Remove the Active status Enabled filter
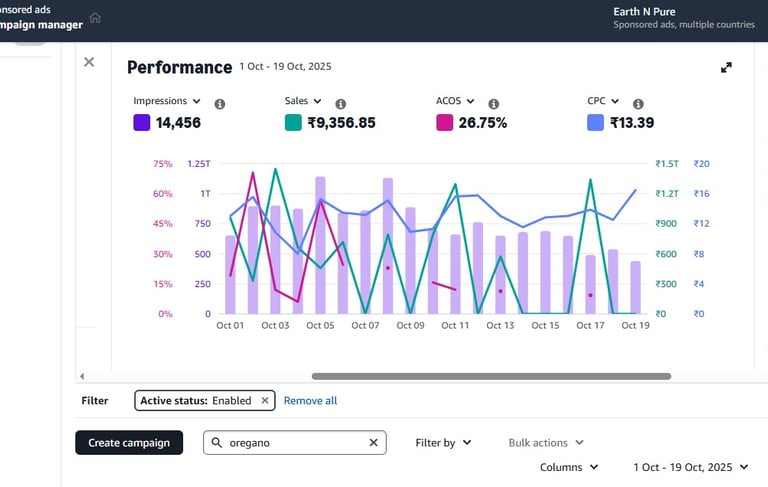Image resolution: width=768 pixels, height=487 pixels. [x=265, y=400]
